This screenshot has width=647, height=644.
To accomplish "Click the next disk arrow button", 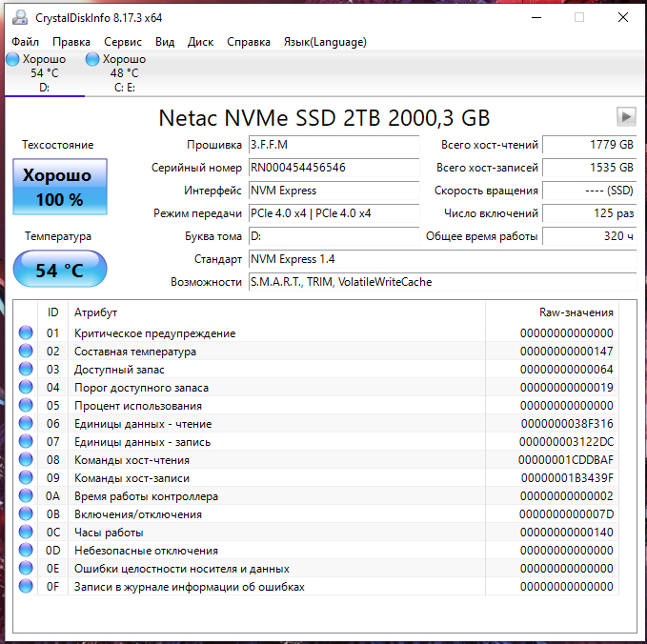I will coord(626,116).
